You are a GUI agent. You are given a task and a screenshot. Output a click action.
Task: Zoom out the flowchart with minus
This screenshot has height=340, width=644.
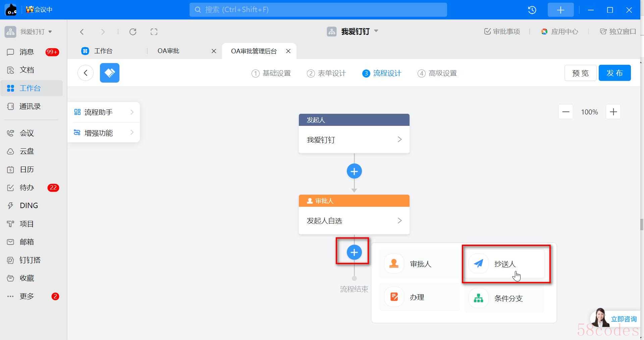click(566, 112)
